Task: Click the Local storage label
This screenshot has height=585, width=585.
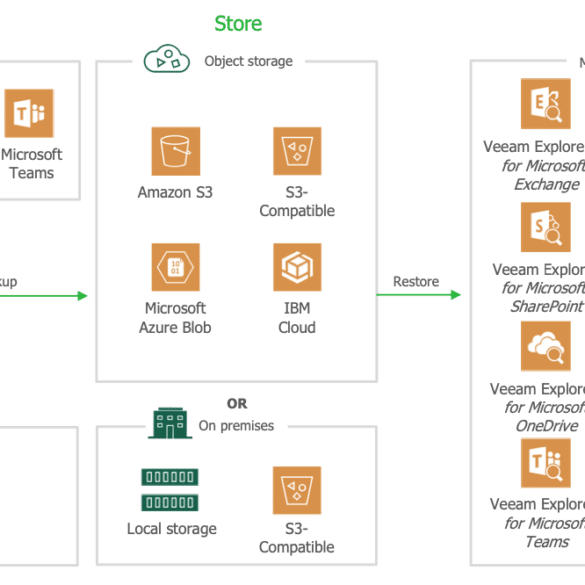Action: click(x=172, y=529)
